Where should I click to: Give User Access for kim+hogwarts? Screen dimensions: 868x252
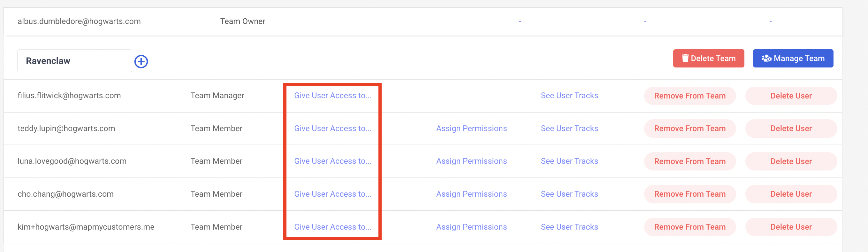click(x=333, y=227)
